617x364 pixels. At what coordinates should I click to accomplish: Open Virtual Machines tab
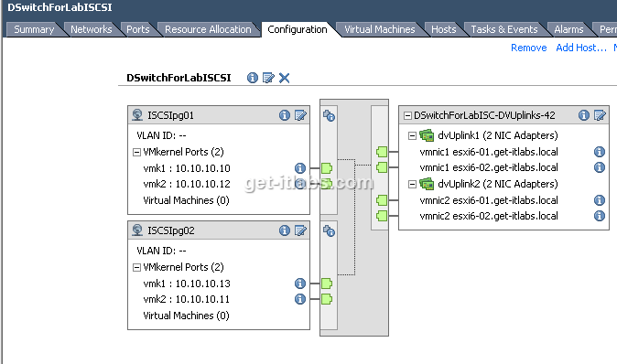click(380, 29)
